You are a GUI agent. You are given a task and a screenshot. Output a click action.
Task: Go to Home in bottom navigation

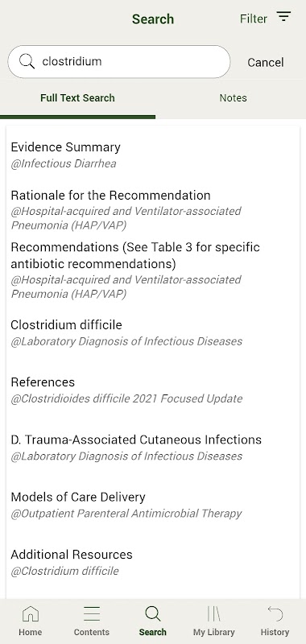coord(31,621)
